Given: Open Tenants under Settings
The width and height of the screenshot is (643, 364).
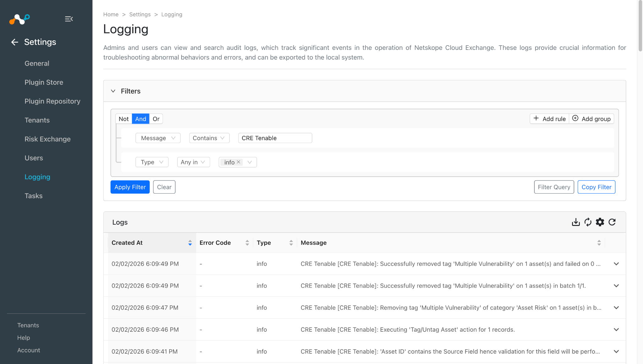Looking at the screenshot, I should tap(37, 120).
